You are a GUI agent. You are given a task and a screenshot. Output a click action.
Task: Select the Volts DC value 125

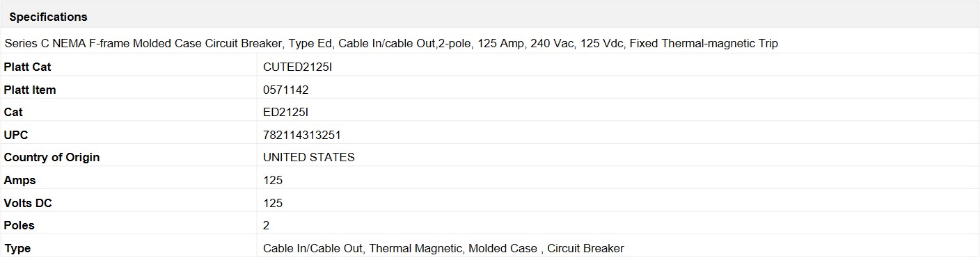(273, 203)
